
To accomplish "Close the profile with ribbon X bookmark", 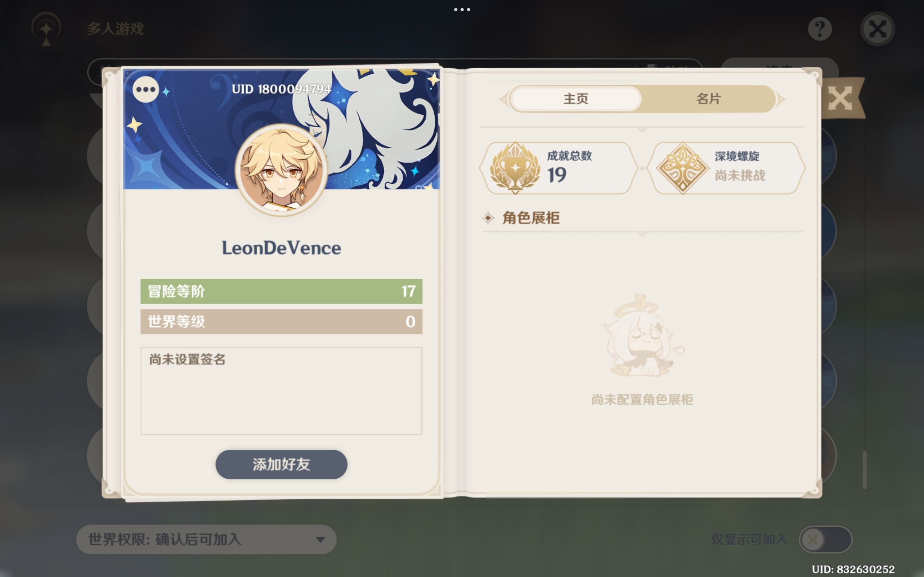I will (841, 98).
